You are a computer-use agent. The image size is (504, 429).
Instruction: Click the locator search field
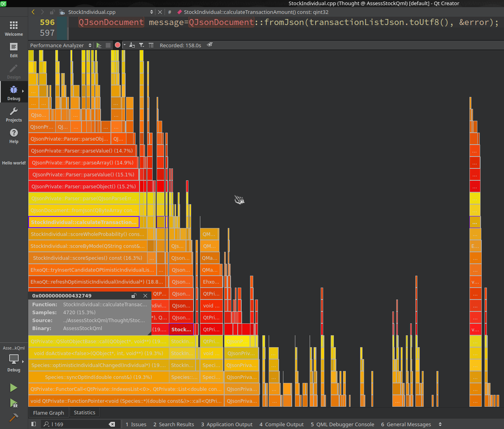(x=79, y=424)
